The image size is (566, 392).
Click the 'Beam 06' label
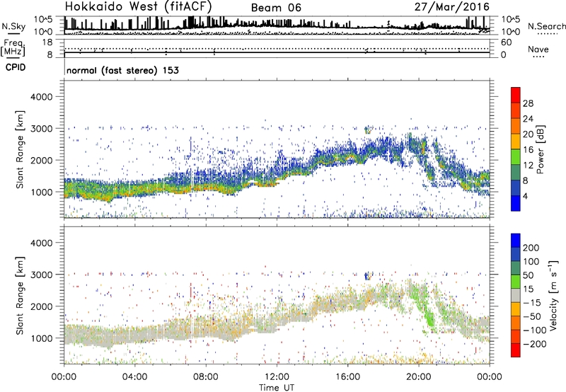tap(276, 8)
